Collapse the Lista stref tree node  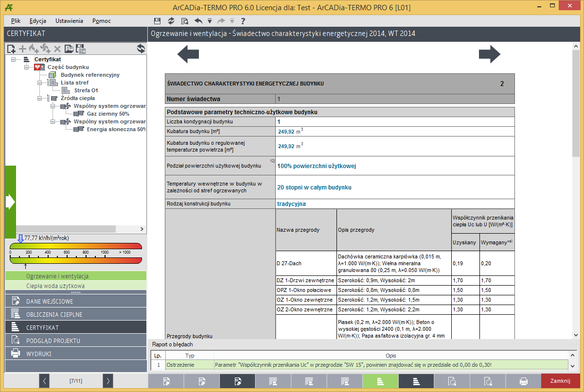pyautogui.click(x=40, y=83)
